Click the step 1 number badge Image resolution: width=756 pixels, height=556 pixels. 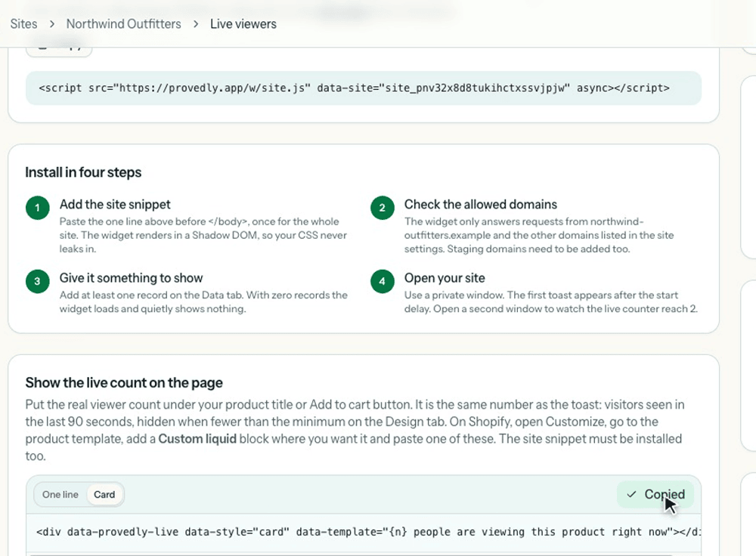(x=38, y=208)
